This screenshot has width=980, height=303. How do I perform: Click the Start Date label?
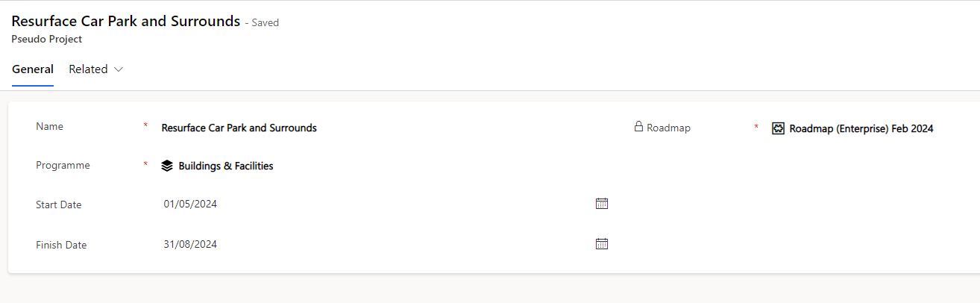[59, 204]
